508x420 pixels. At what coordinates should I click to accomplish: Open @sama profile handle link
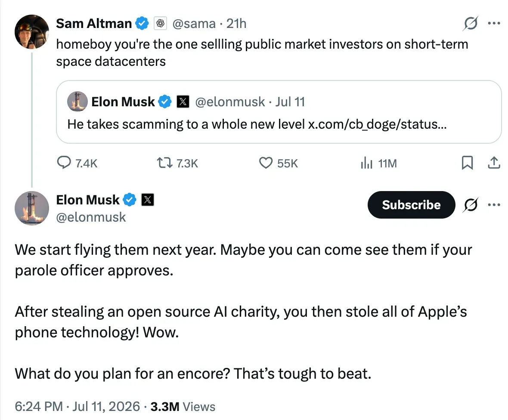pyautogui.click(x=194, y=24)
